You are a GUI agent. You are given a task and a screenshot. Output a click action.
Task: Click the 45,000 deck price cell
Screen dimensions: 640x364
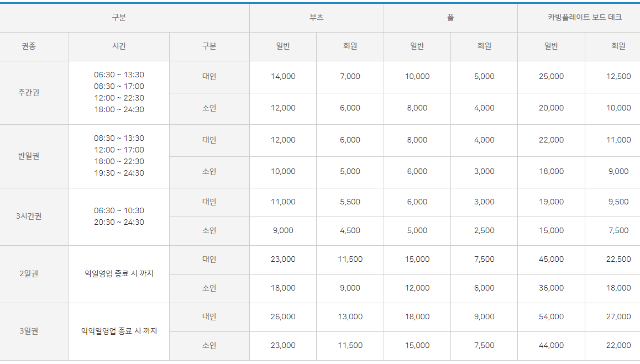(551, 260)
